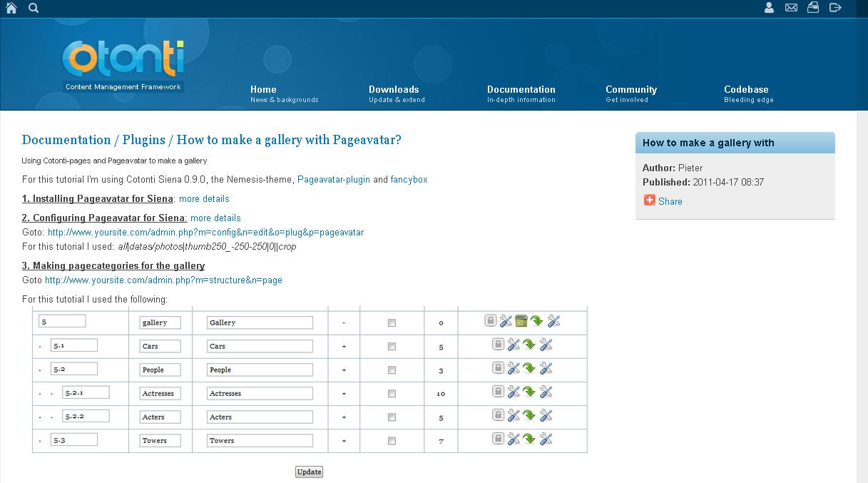Open the Downloads menu
This screenshot has height=483, width=868.
click(394, 90)
